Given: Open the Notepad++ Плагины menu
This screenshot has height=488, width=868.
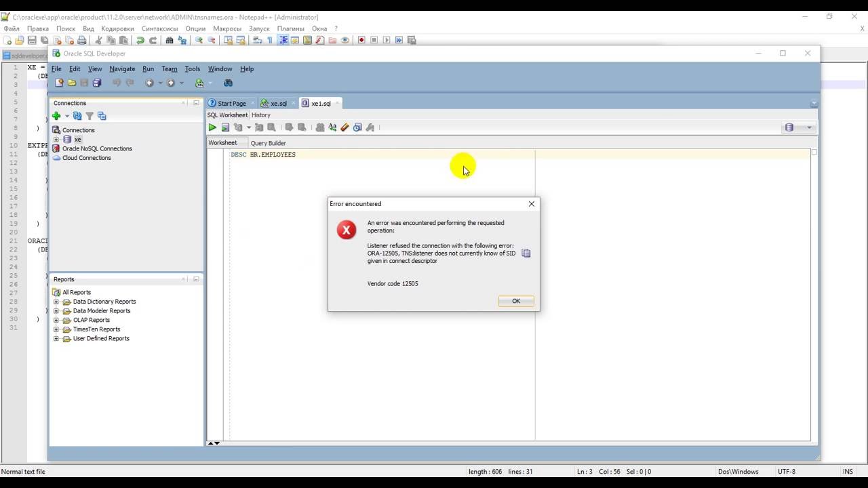Looking at the screenshot, I should point(290,28).
